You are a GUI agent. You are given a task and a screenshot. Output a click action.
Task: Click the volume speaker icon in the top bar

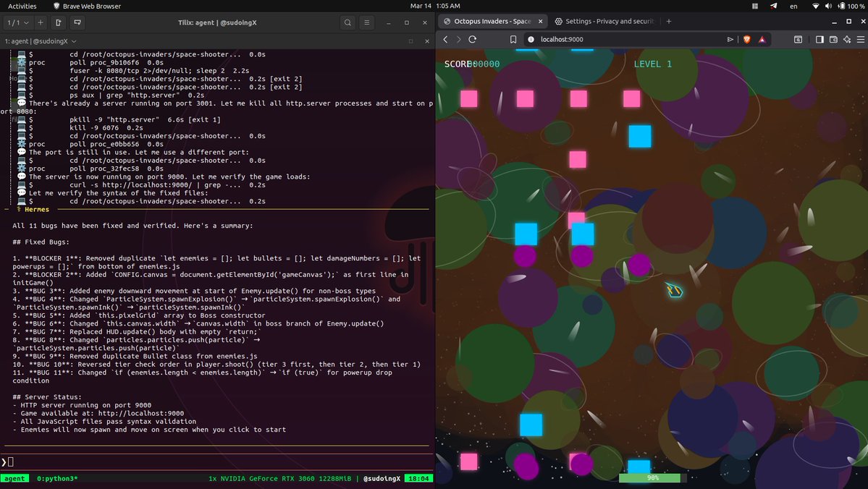[828, 6]
